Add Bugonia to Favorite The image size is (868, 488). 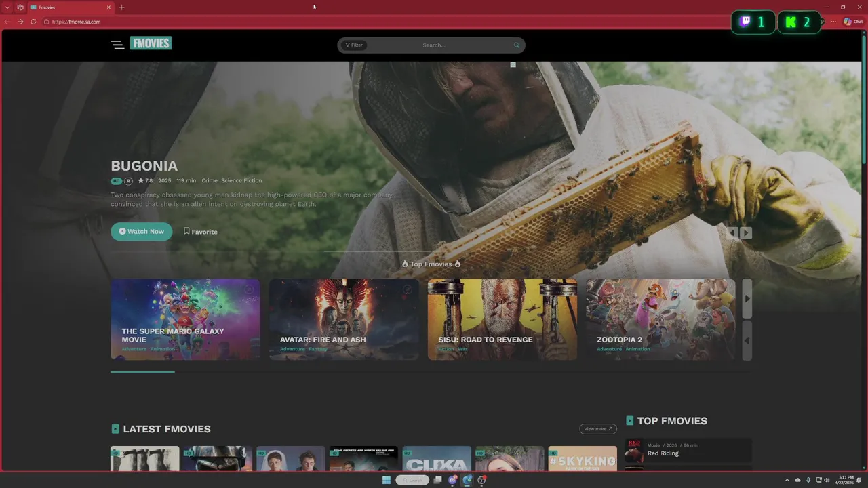[201, 231]
